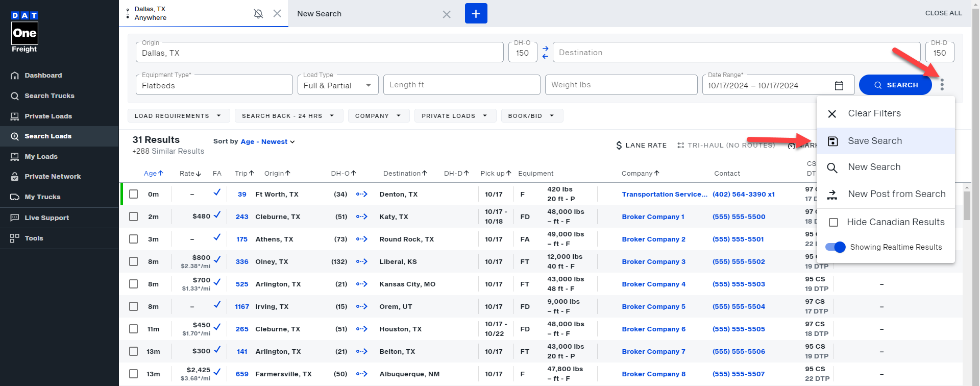Screen dimensions: 980x386
Task: Open Private Network sidebar page
Action: point(53,177)
